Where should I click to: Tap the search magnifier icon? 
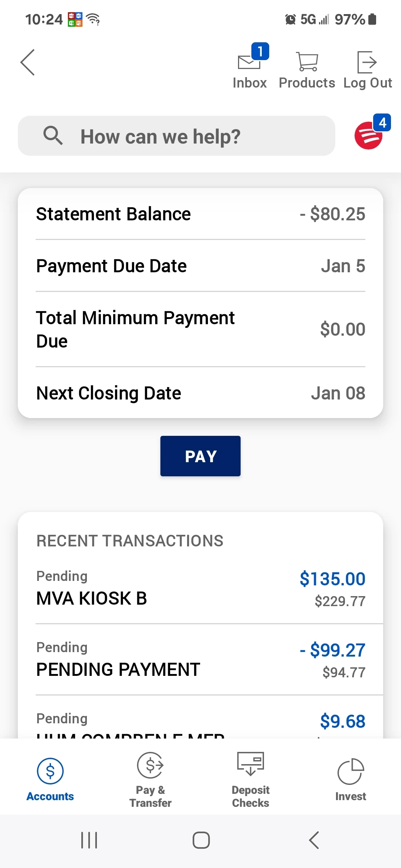(x=53, y=135)
